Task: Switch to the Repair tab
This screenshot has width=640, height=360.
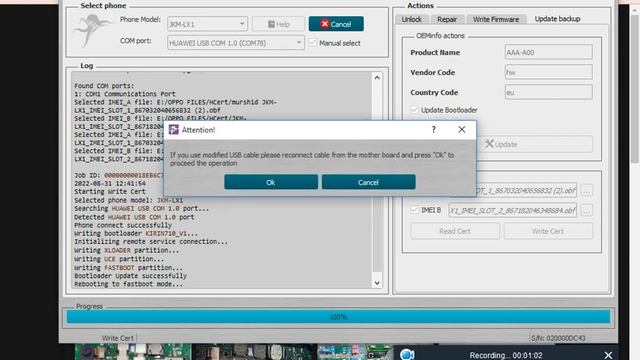Action: [447, 19]
